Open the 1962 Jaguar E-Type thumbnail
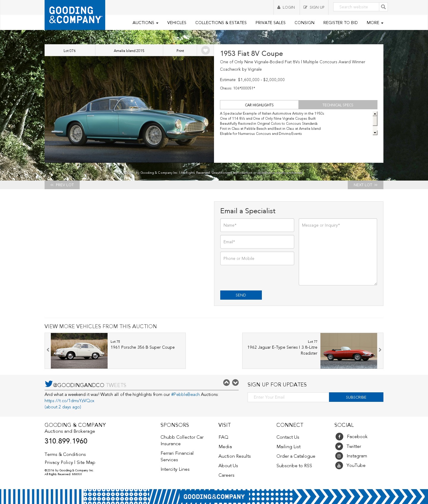 pos(349,351)
